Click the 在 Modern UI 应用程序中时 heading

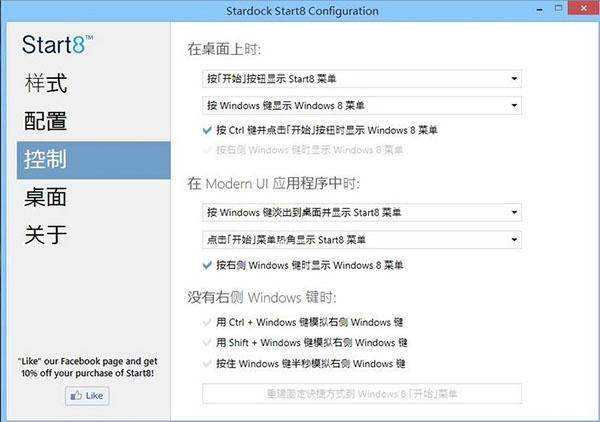274,184
